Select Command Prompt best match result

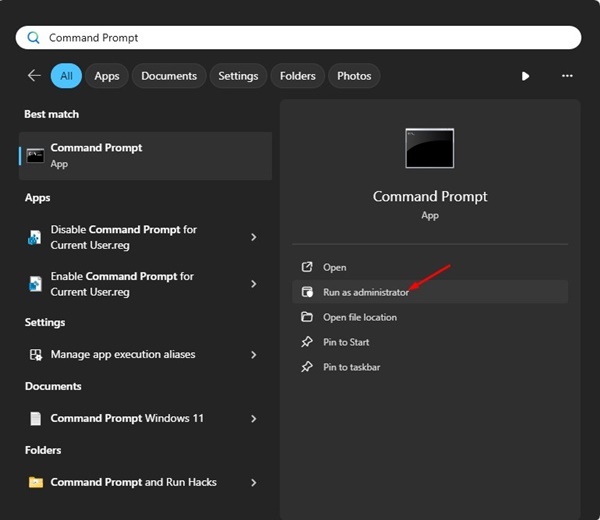pos(145,155)
